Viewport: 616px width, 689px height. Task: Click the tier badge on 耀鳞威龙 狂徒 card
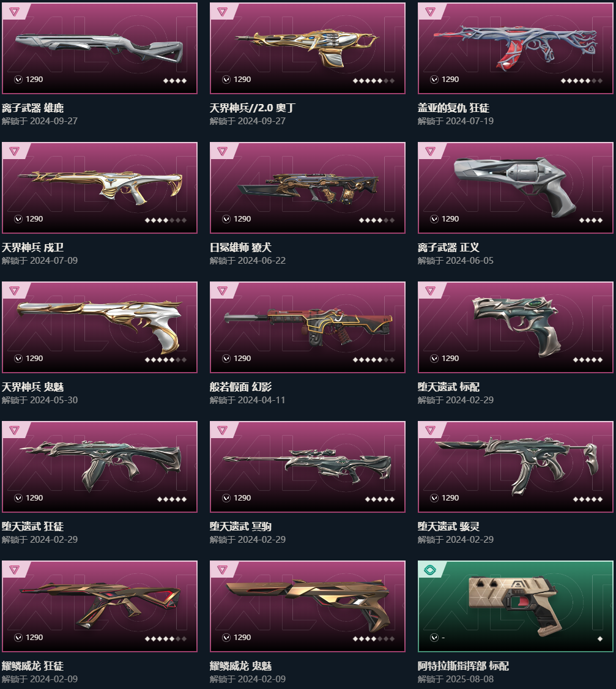(x=14, y=570)
